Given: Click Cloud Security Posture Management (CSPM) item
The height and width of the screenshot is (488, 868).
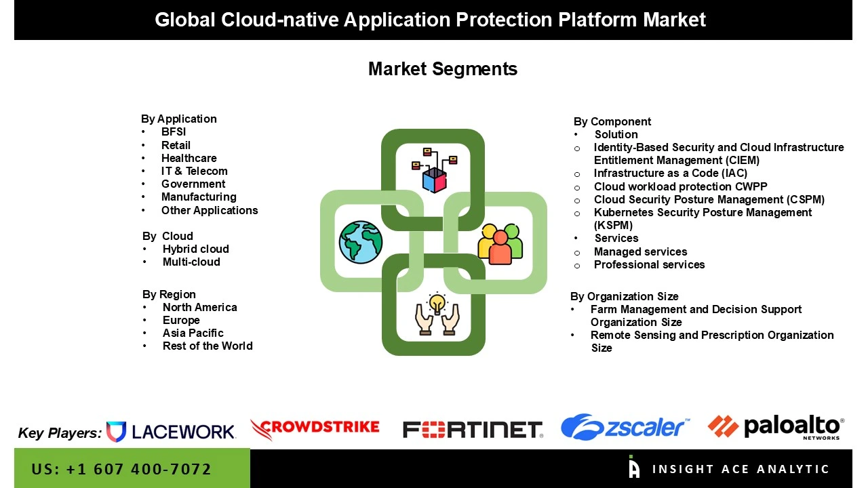Looking at the screenshot, I should (x=709, y=200).
